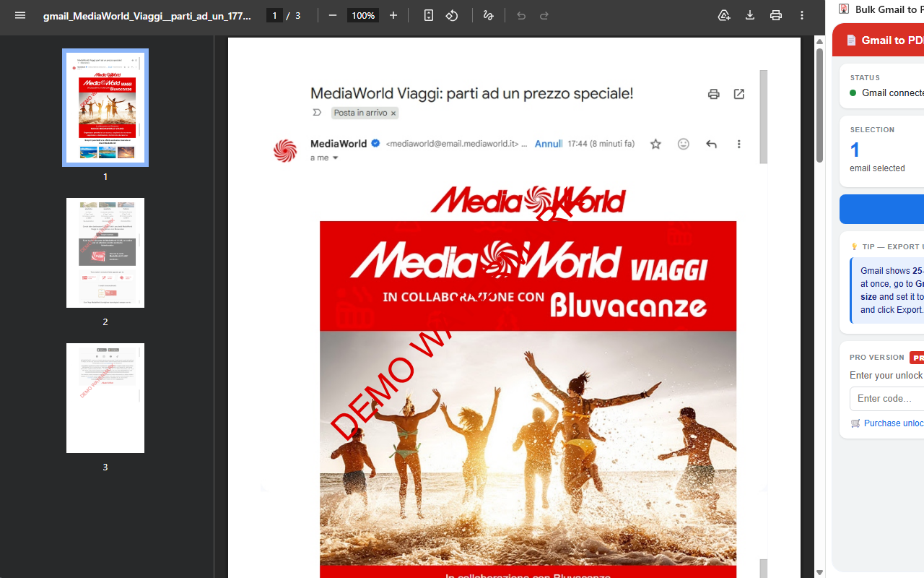924x578 pixels.
Task: Star the MediaWorld email
Action: click(x=655, y=144)
